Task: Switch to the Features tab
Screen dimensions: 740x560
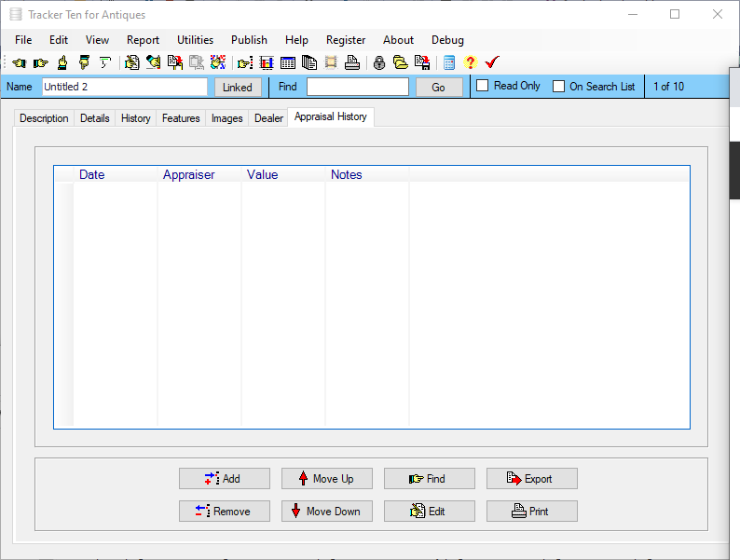Action: tap(181, 118)
